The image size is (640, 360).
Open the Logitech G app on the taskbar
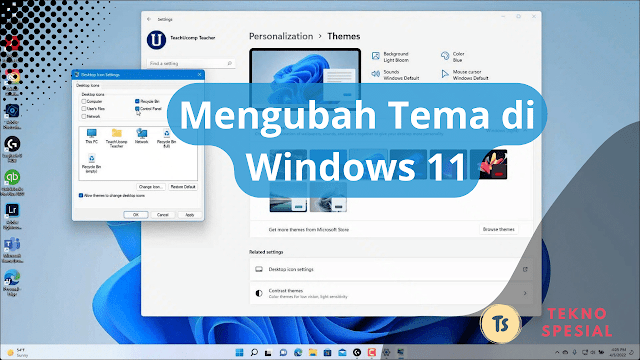357,352
